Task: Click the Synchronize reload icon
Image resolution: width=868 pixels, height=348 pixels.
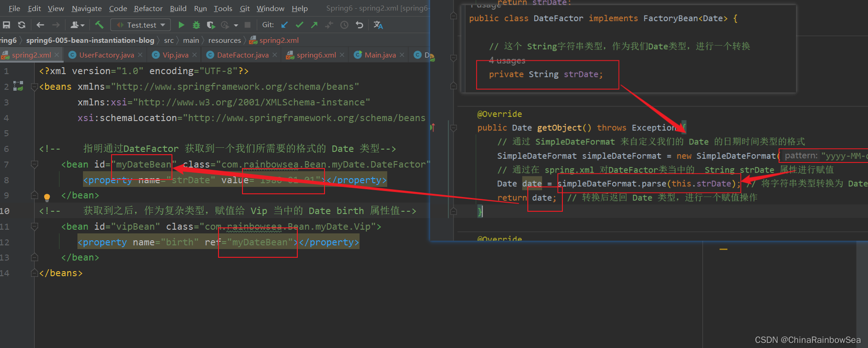Action: (x=22, y=25)
